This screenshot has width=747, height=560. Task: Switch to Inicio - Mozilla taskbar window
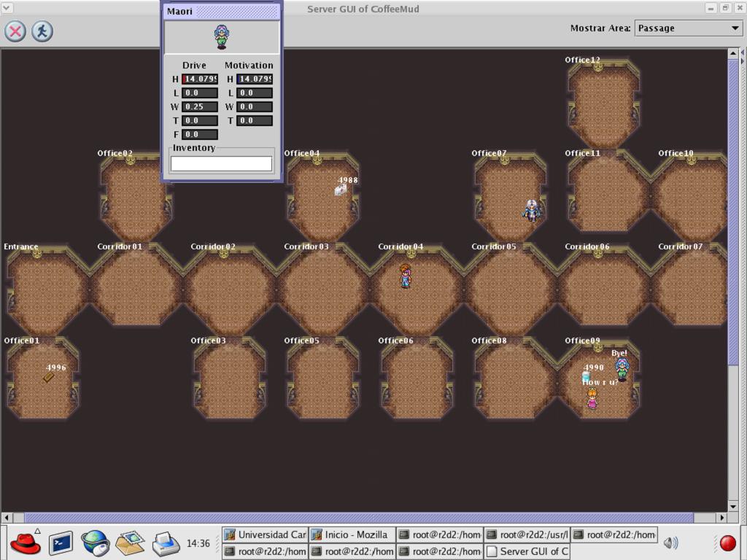352,534
